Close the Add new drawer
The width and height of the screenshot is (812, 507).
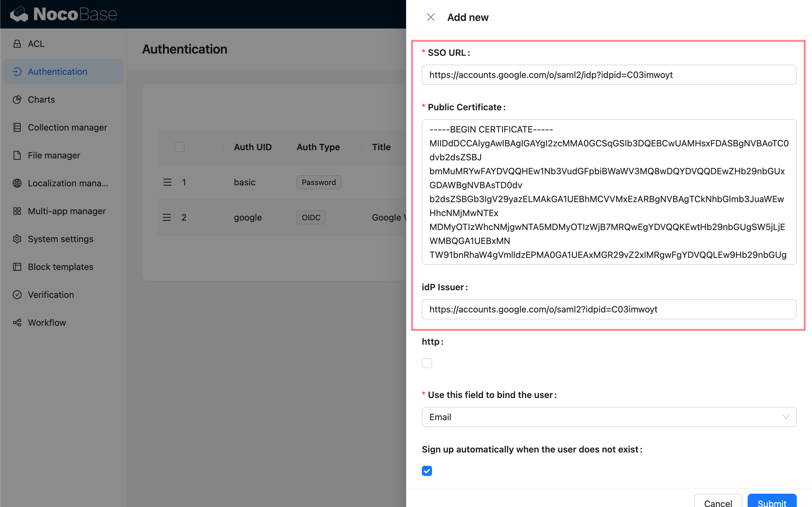(430, 17)
